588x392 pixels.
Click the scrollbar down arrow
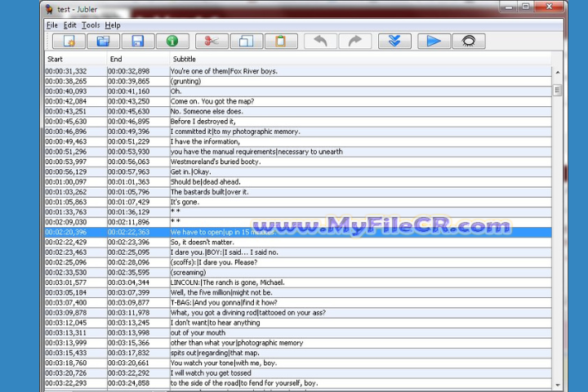pyautogui.click(x=558, y=385)
